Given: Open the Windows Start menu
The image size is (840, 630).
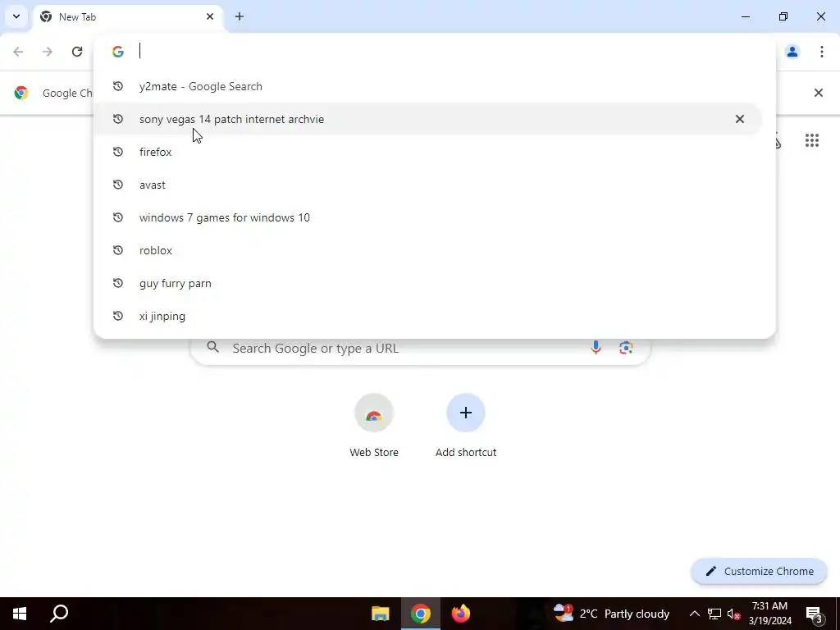Looking at the screenshot, I should [20, 614].
